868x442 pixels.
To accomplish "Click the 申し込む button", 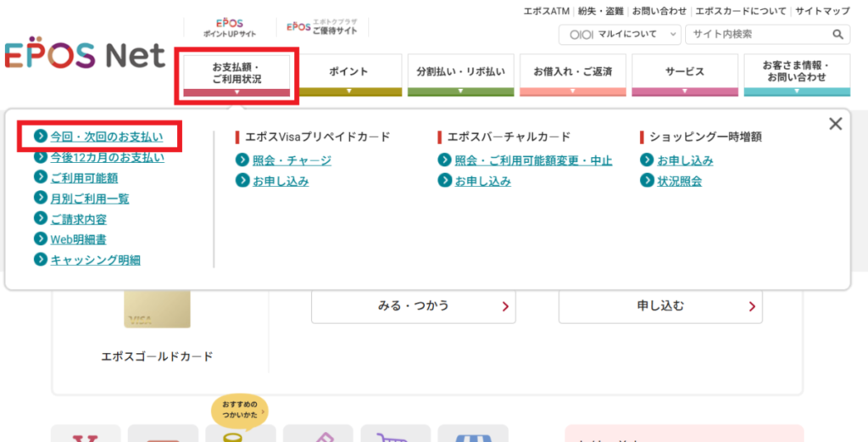I will (x=660, y=305).
